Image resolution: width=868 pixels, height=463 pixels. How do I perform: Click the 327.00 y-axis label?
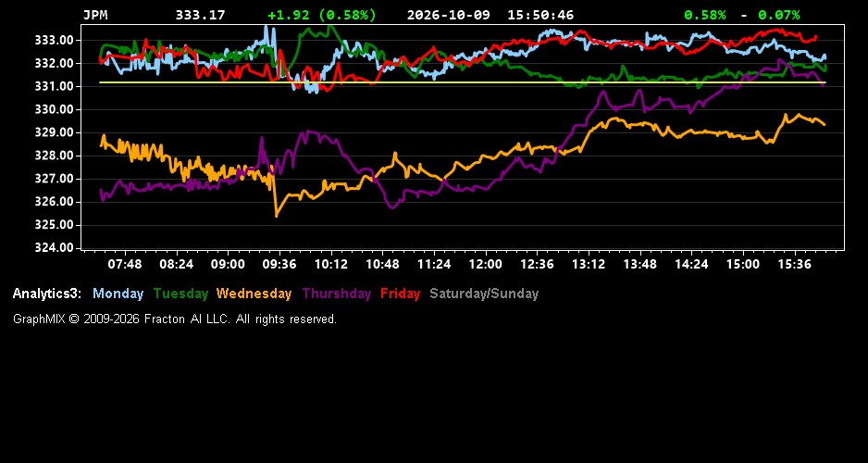coord(55,179)
